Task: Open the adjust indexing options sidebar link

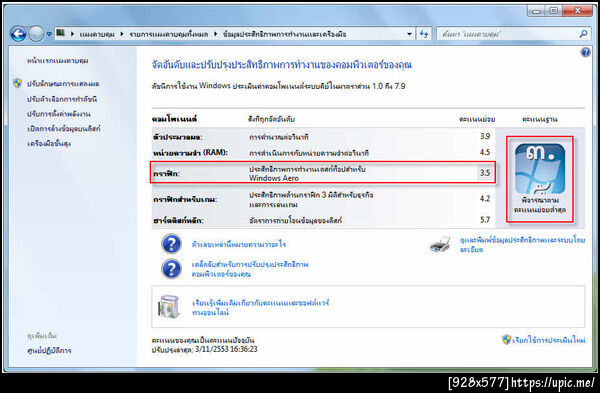Action: click(62, 99)
